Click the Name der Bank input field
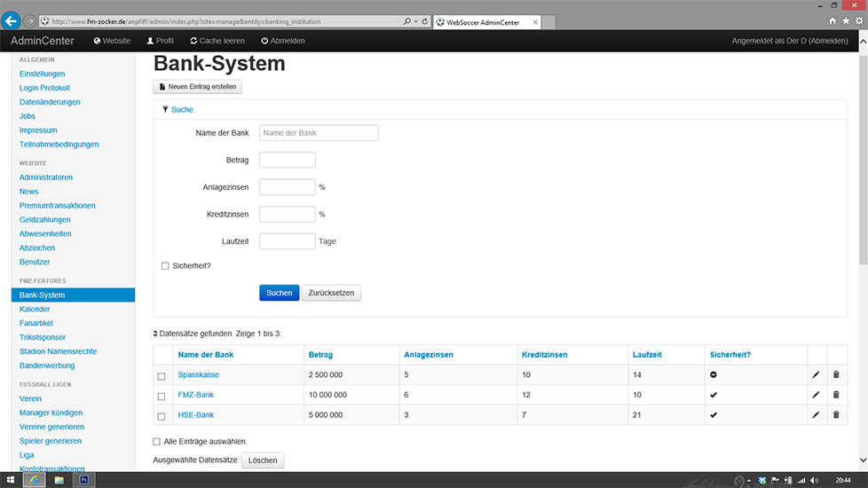 (319, 133)
